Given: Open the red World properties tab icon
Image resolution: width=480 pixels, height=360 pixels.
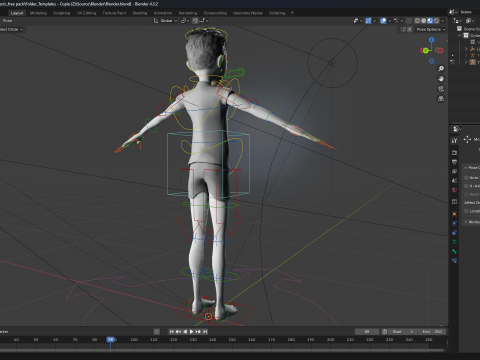Looking at the screenshot, I should pos(454,190).
